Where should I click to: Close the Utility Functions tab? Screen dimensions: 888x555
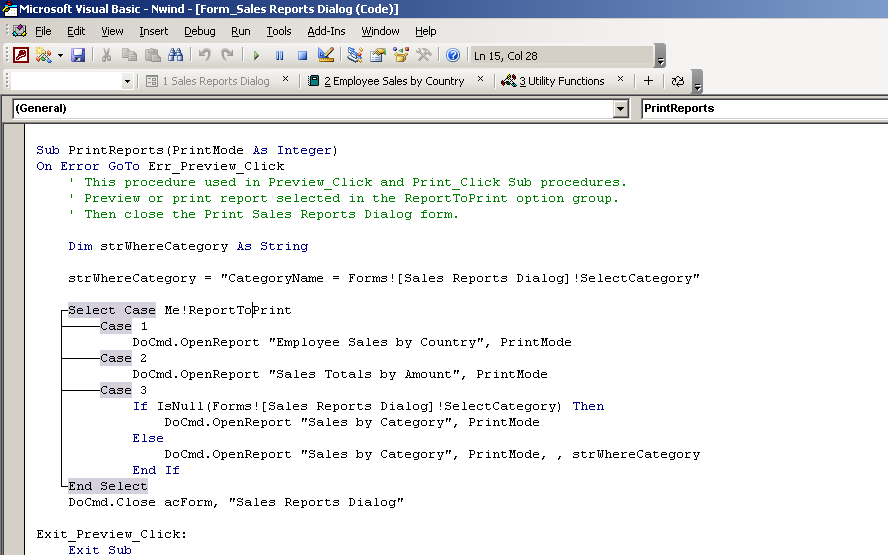click(620, 79)
